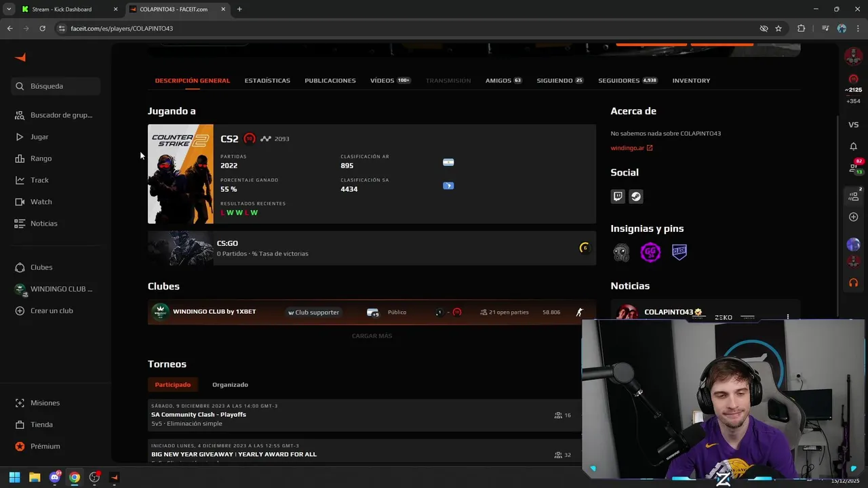Open the VS matchmaking icon
The height and width of the screenshot is (488, 868).
(853, 125)
